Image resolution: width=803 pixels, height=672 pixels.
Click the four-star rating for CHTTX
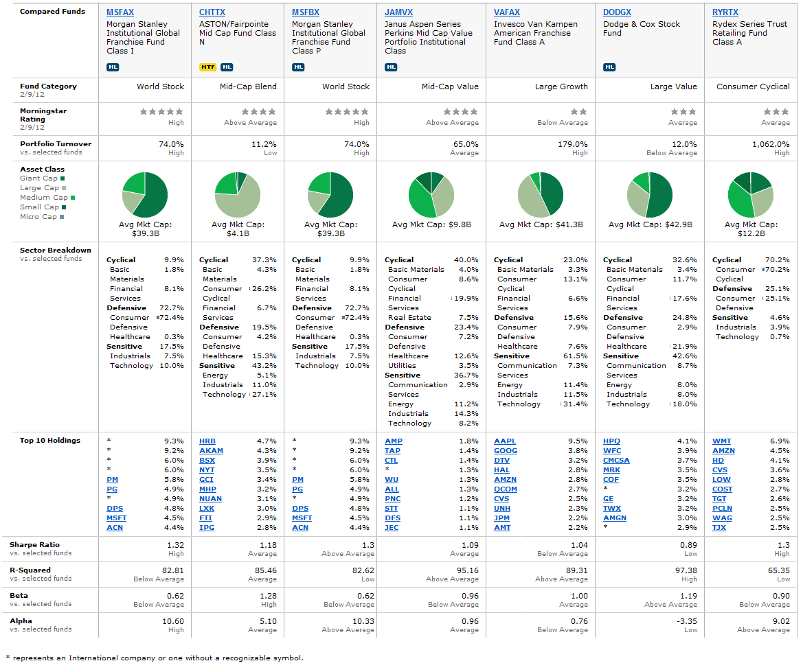coord(258,112)
